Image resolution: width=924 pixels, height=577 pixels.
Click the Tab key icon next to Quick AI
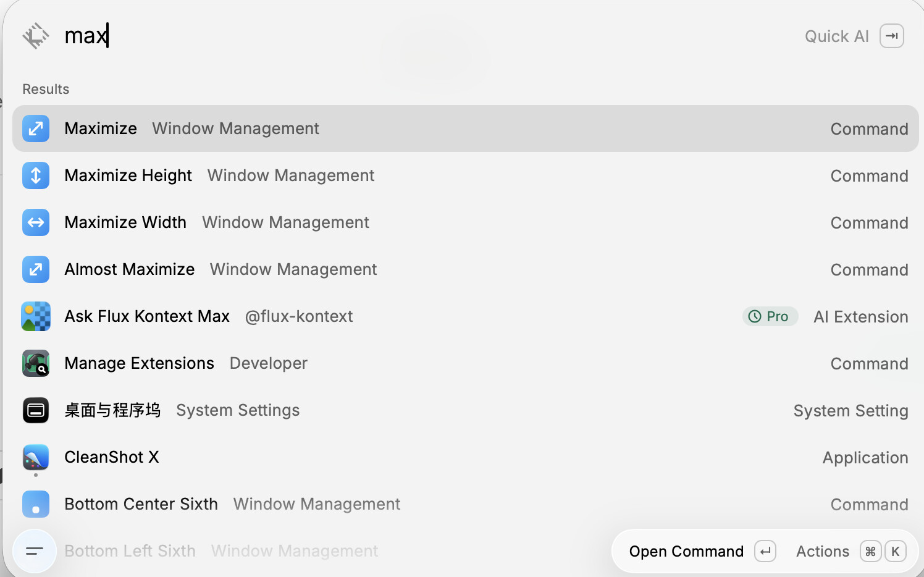[892, 36]
